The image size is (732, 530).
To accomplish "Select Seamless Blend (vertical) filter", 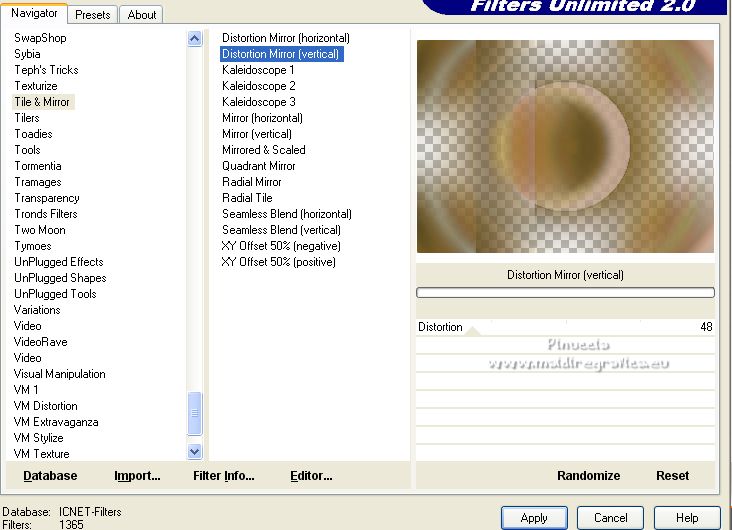I will pos(281,230).
